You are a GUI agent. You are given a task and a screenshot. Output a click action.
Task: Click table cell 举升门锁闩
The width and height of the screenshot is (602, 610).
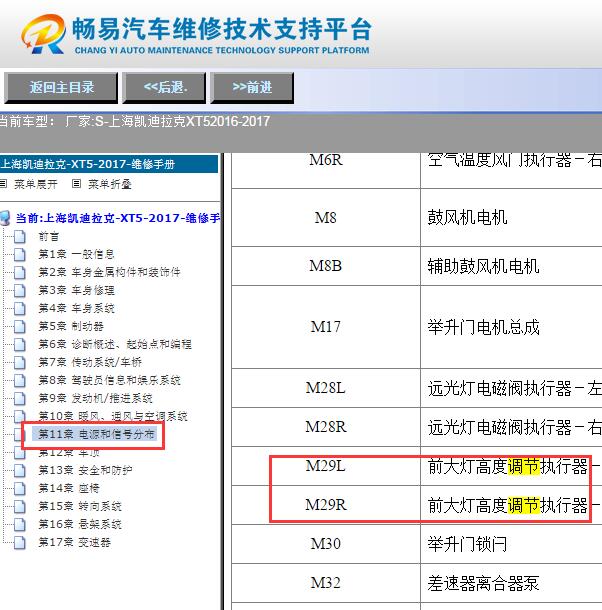511,543
